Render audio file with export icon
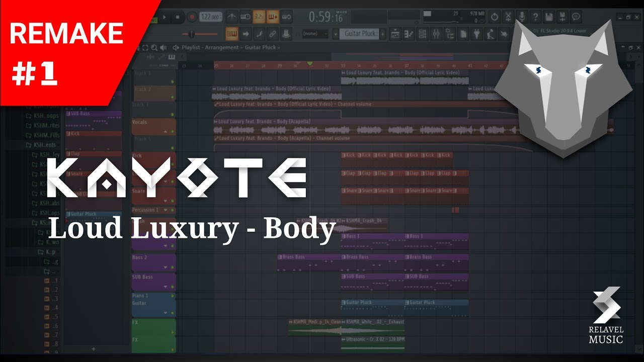Screen dimensions: 644x362 tap(562, 17)
